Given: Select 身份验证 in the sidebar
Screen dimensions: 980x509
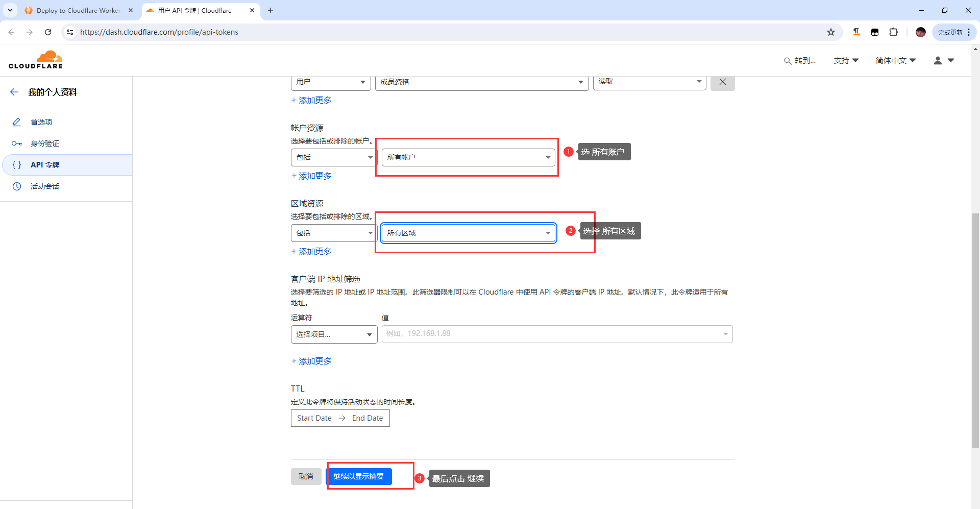Looking at the screenshot, I should click(x=45, y=143).
